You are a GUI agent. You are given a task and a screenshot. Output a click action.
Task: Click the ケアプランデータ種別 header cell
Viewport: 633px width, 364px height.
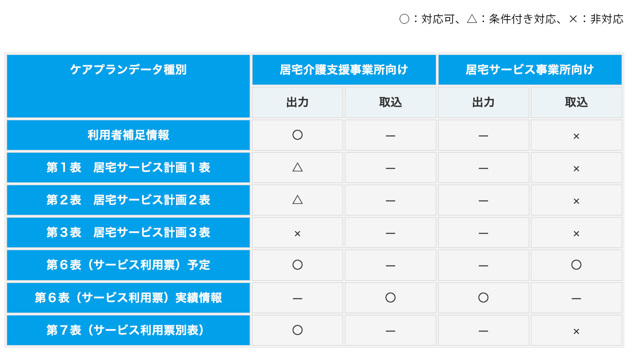[x=128, y=70]
